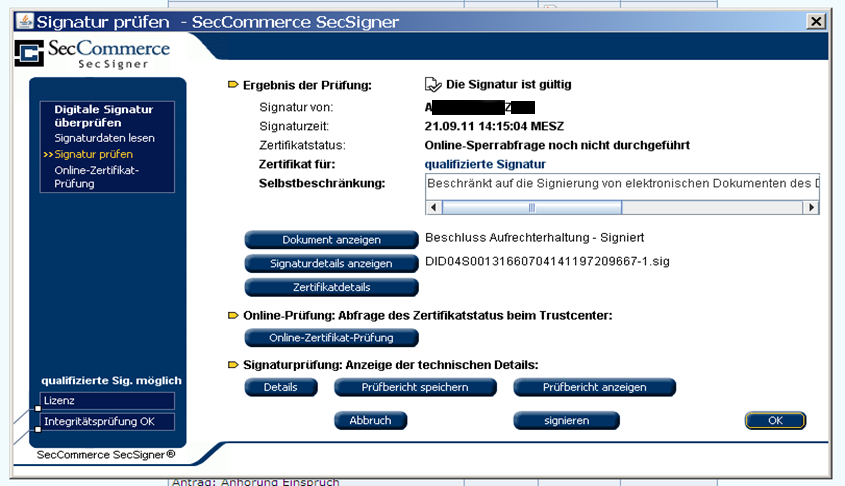This screenshot has height=486, width=845.
Task: Click 'Online-Sperrabfrage noch nicht durchgeführt' status
Action: (x=557, y=145)
